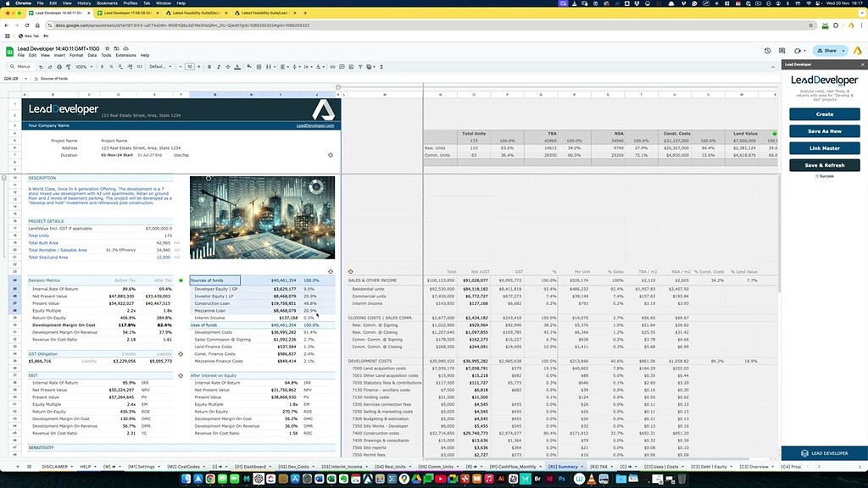
Task: Click the Save & Refresh button
Action: (824, 164)
